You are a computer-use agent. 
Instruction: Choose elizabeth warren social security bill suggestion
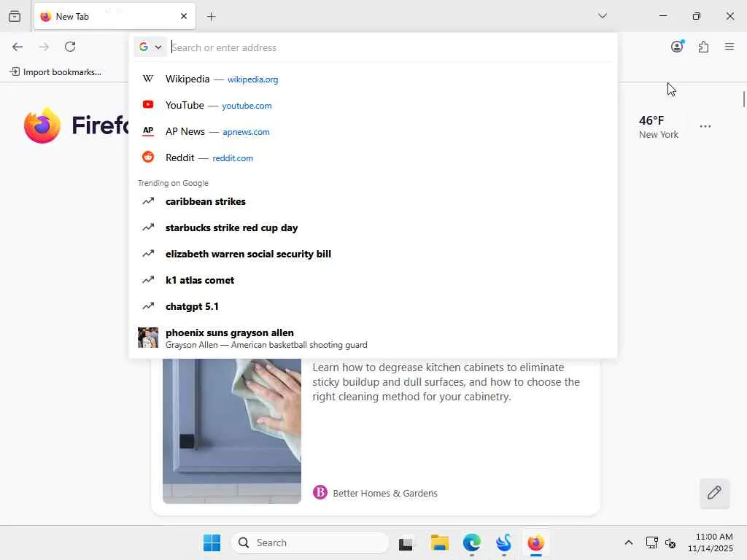[x=373, y=254]
